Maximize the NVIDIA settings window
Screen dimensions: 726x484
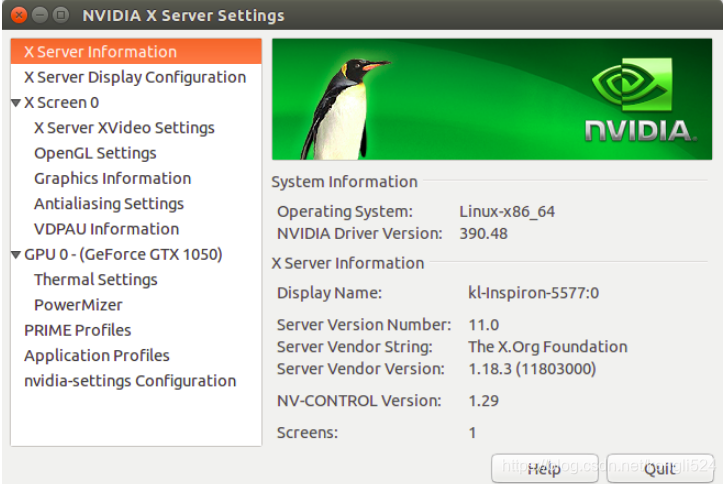coord(61,15)
